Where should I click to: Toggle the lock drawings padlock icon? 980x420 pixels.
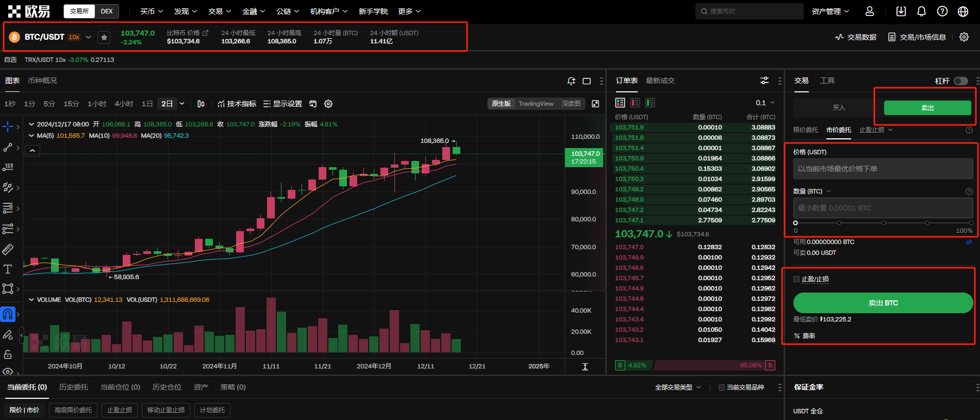point(8,354)
